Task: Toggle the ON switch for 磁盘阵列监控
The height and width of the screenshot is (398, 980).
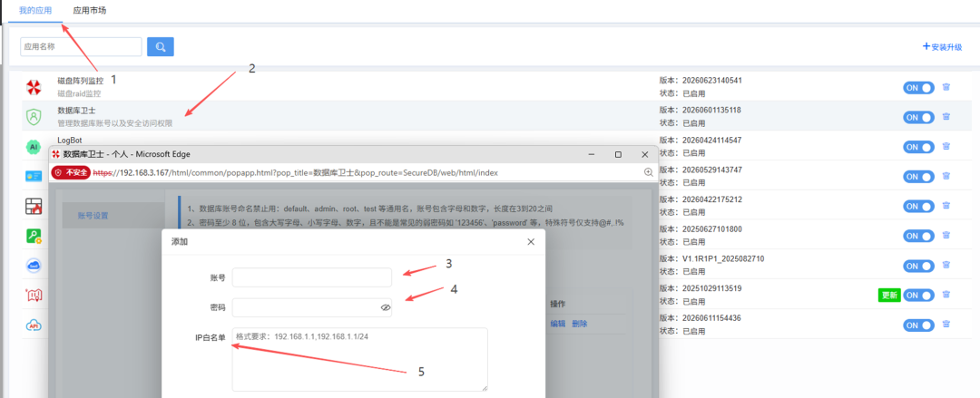Action: click(918, 87)
